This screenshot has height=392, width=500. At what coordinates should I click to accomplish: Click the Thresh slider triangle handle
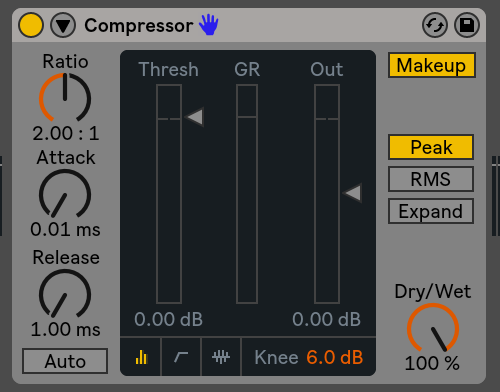(x=195, y=117)
